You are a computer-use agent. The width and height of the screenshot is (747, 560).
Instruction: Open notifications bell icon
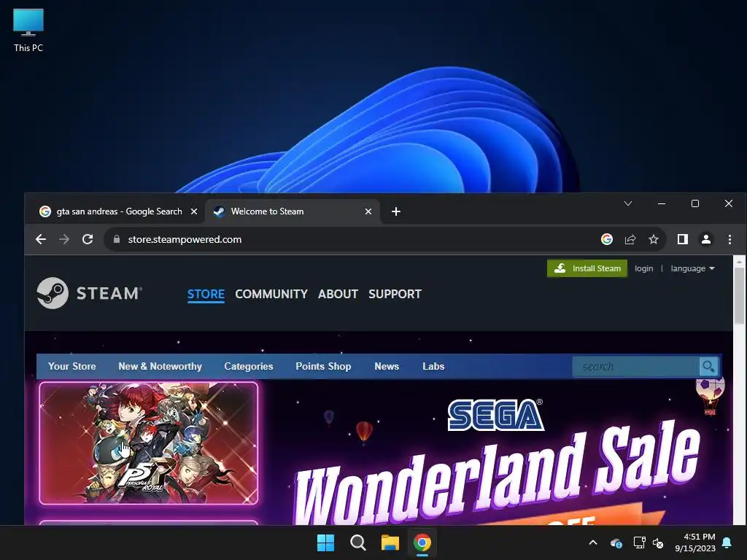(727, 542)
